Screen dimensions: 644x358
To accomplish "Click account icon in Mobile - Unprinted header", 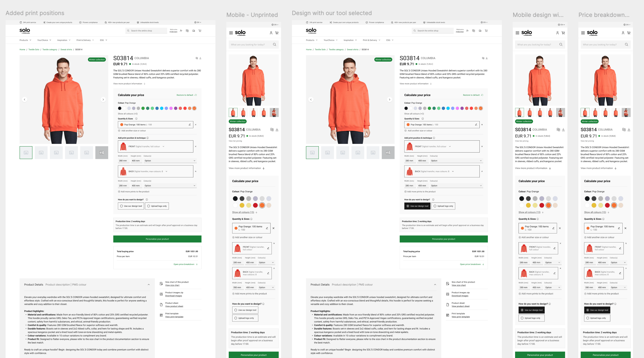I will click(271, 33).
